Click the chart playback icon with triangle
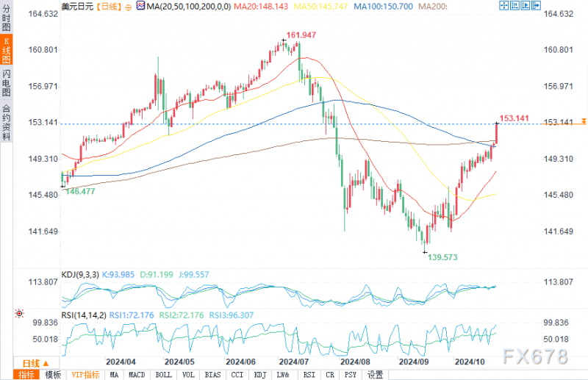 [x=526, y=6]
